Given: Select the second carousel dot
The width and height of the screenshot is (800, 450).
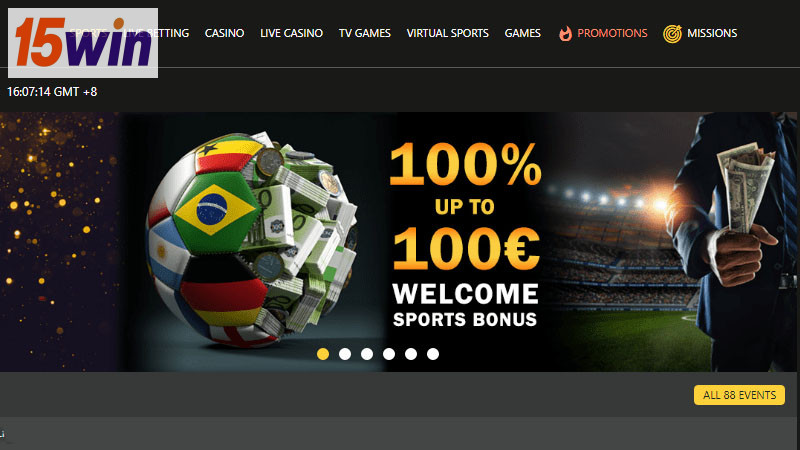Looking at the screenshot, I should (345, 354).
